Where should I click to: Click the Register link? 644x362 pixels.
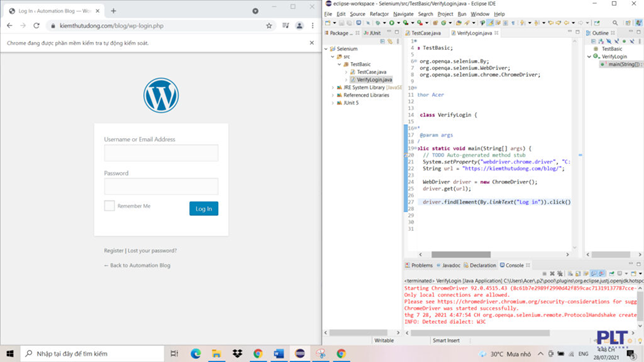[x=114, y=251]
